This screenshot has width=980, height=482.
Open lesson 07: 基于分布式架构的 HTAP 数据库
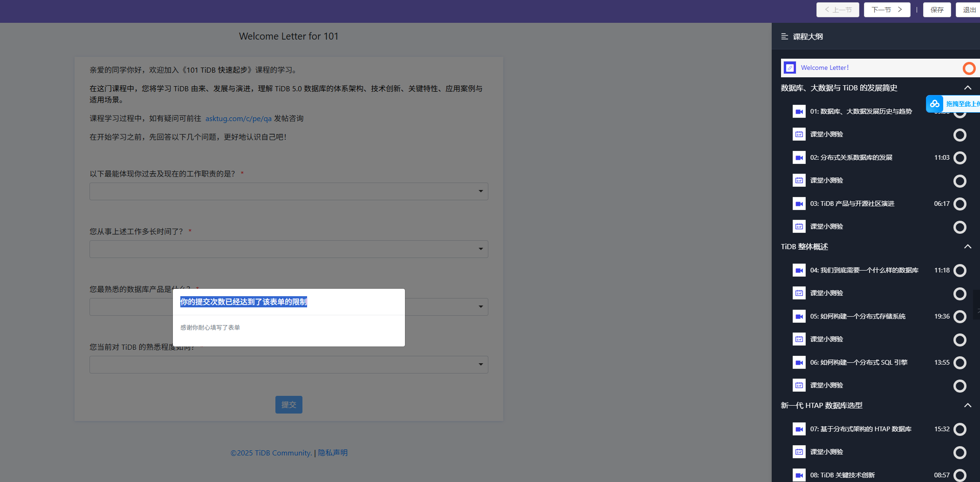[861, 429]
